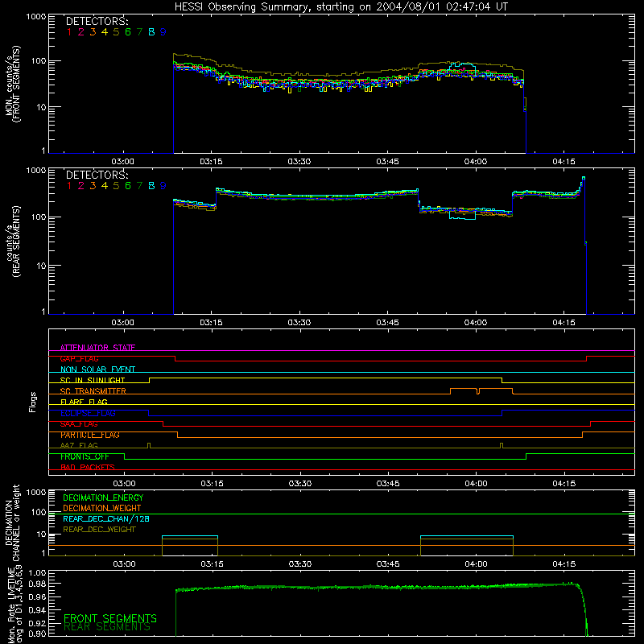Select red detector 1 in the rear segments legend
Screen dimensions: 644x644
[x=69, y=186]
